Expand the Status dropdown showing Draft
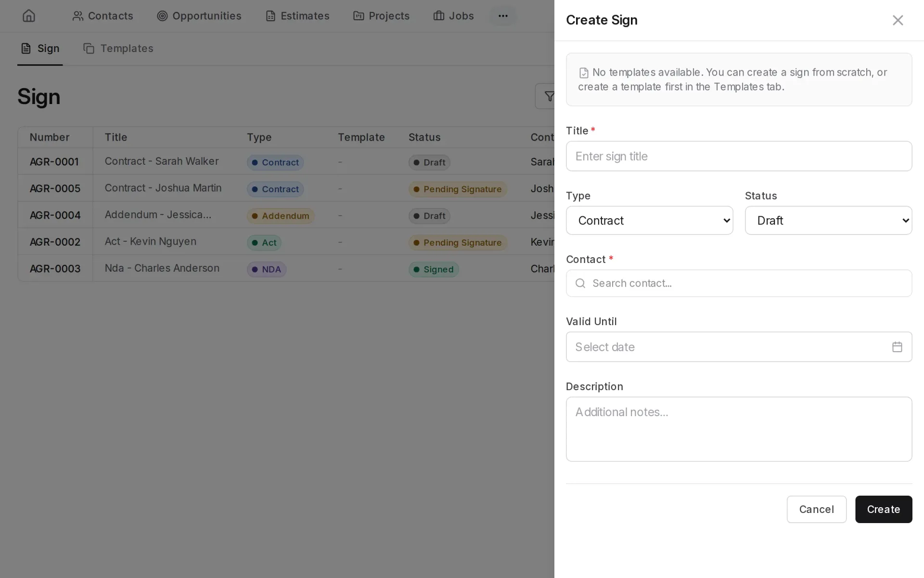924x578 pixels. point(828,221)
